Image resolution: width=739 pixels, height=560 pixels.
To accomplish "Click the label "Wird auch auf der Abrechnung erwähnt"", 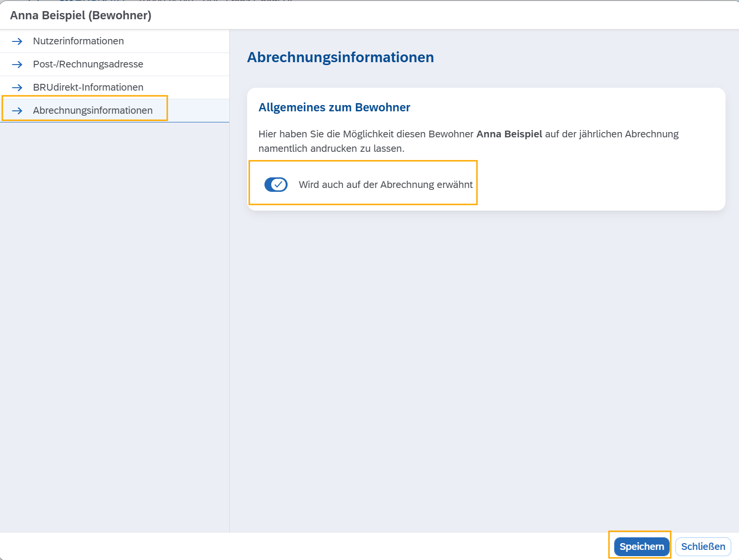I will point(385,185).
